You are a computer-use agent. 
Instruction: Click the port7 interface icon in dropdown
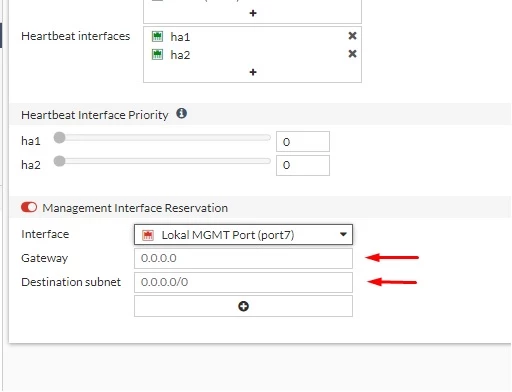point(148,235)
